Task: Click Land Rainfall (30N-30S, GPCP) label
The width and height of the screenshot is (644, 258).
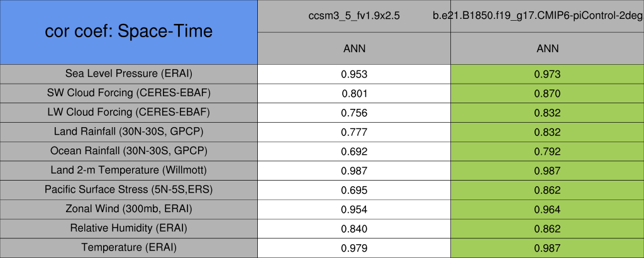Action: (128, 132)
